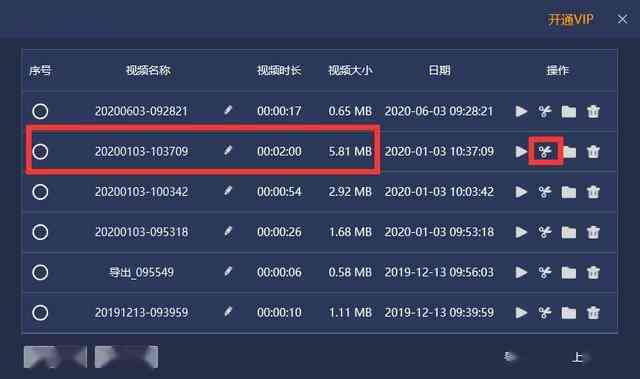
Task: Open the scissors edit tool for 20200103-103709
Action: (x=545, y=152)
